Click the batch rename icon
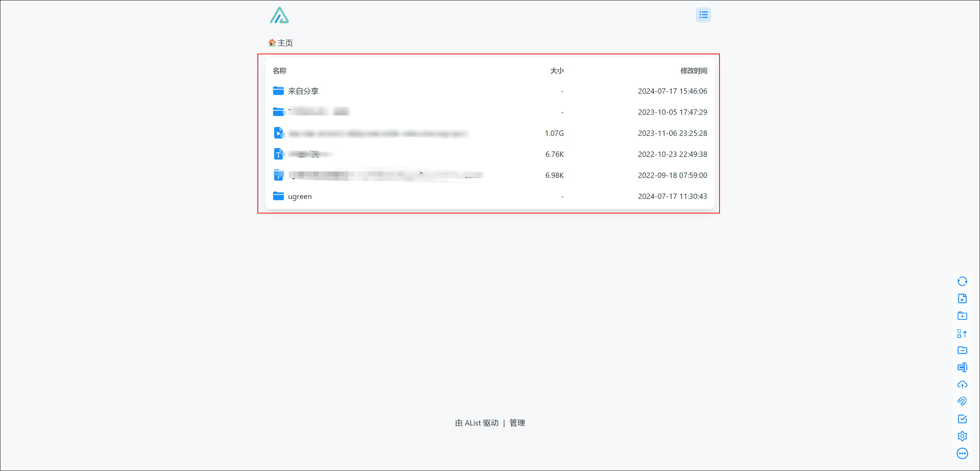 962,367
